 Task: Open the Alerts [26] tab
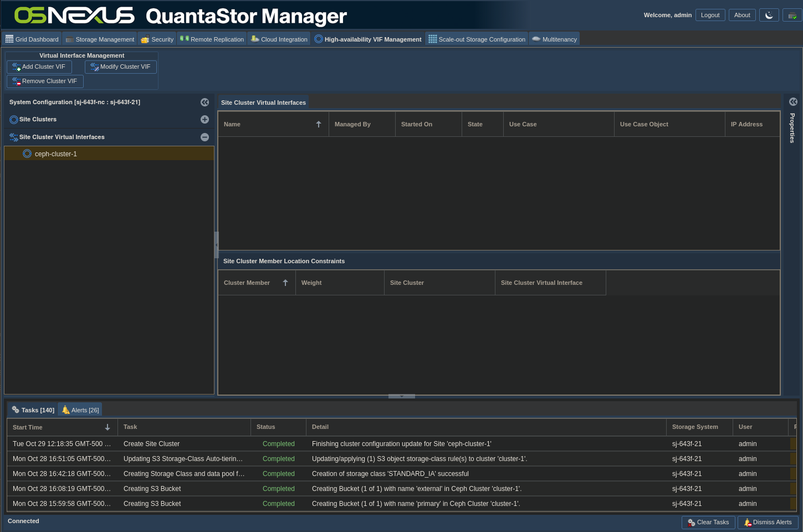tap(80, 410)
